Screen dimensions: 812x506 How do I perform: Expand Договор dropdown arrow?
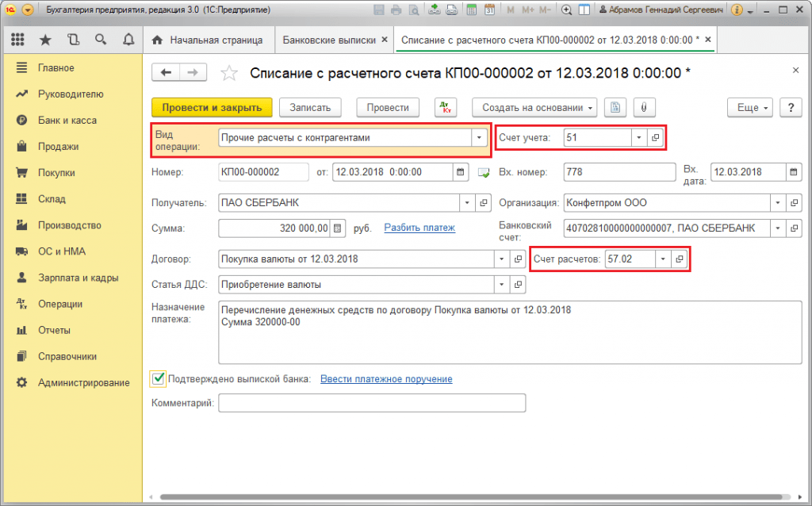501,259
